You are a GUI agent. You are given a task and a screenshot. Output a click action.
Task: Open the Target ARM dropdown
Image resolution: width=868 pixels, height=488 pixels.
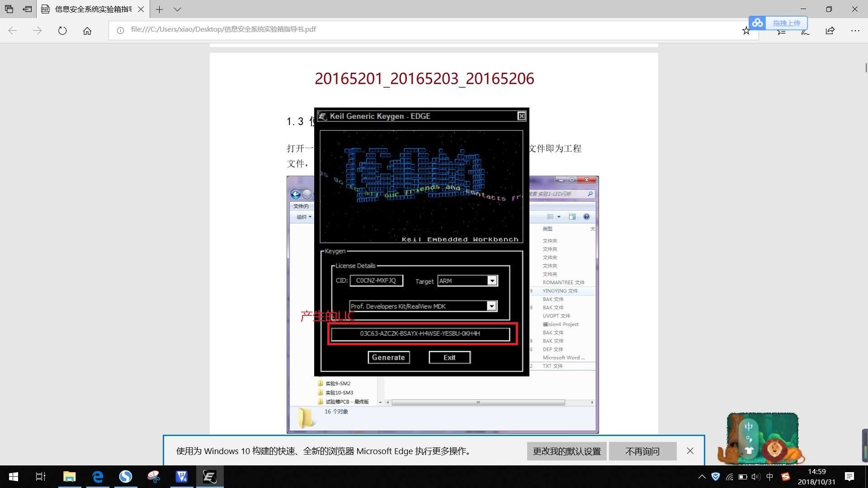[x=492, y=281]
